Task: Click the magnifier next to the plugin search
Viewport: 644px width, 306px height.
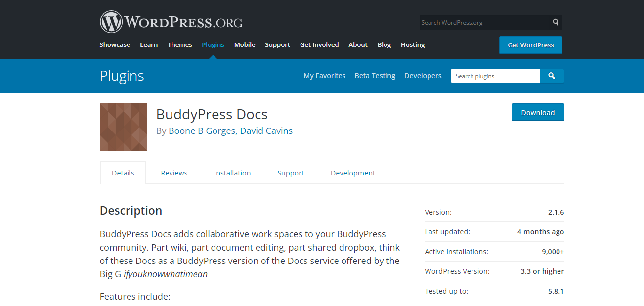Action: tap(551, 76)
